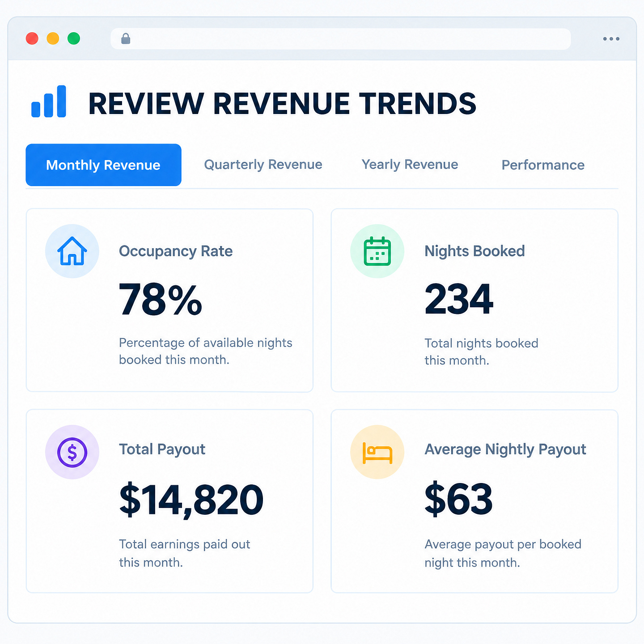Viewport: 644px width, 644px height.
Task: Click the blue bar chart logo icon
Action: pos(49,102)
